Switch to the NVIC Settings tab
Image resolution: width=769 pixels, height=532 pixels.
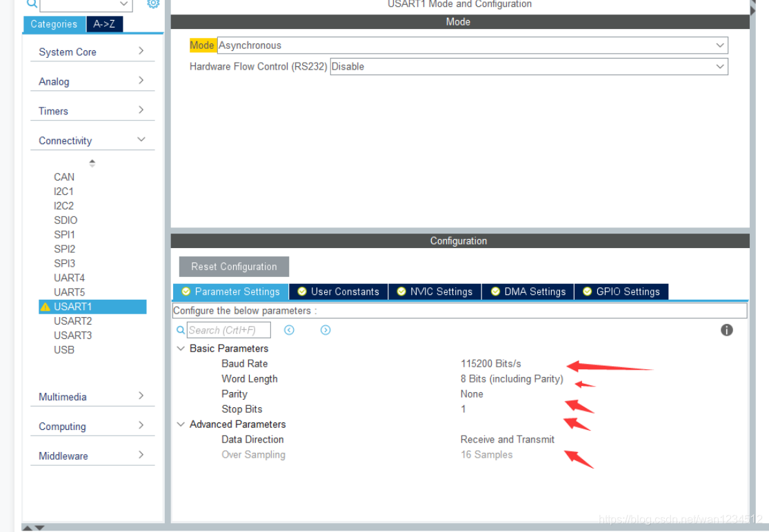(x=435, y=291)
